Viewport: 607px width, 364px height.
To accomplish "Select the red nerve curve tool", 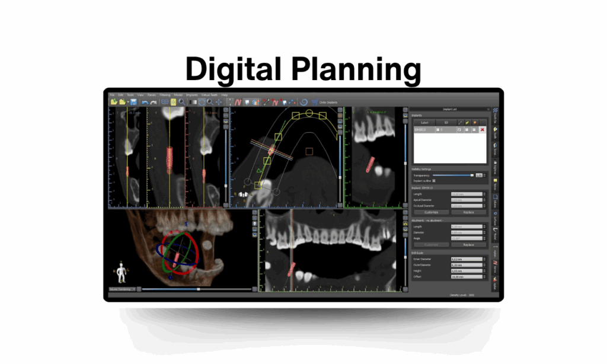I will pyautogui.click(x=238, y=102).
